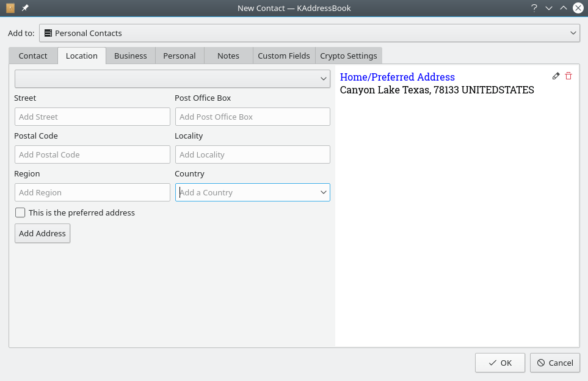Click the Add Region input field
Image resolution: width=588 pixels, height=381 pixels.
tap(92, 192)
